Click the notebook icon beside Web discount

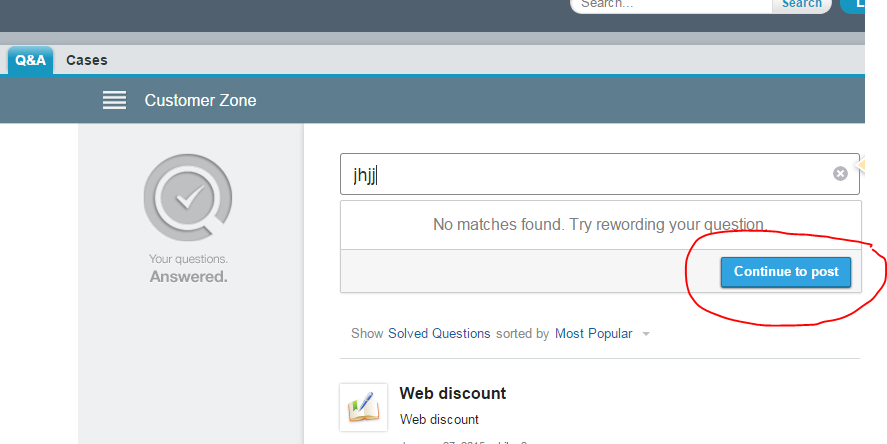[x=363, y=407]
